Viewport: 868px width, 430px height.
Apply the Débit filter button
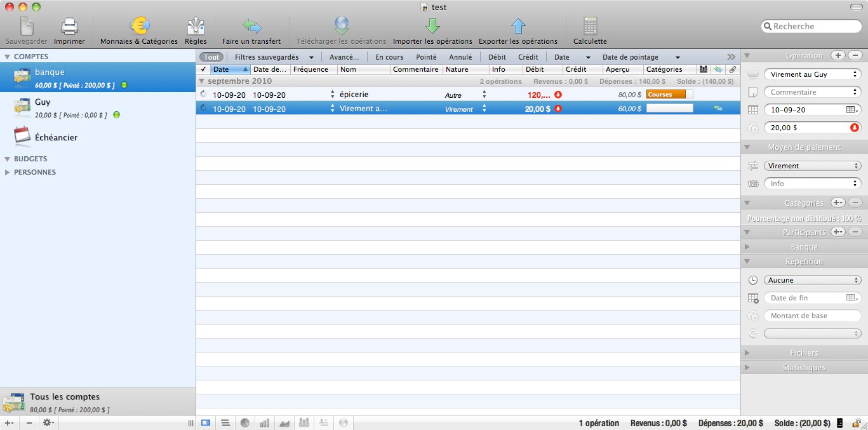[497, 57]
